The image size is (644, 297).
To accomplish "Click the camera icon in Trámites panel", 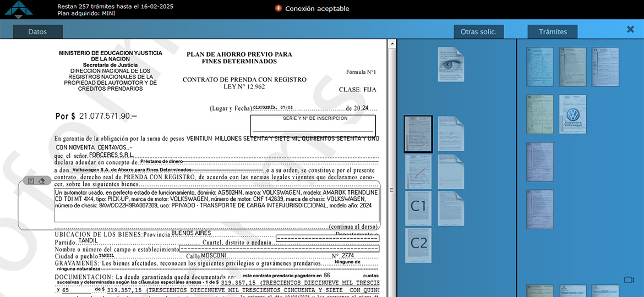I will [629, 280].
